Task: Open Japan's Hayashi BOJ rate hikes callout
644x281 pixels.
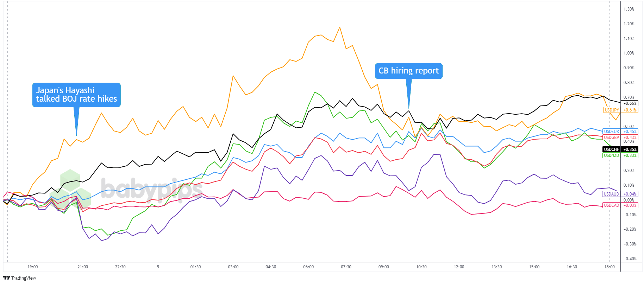Action: pyautogui.click(x=76, y=95)
